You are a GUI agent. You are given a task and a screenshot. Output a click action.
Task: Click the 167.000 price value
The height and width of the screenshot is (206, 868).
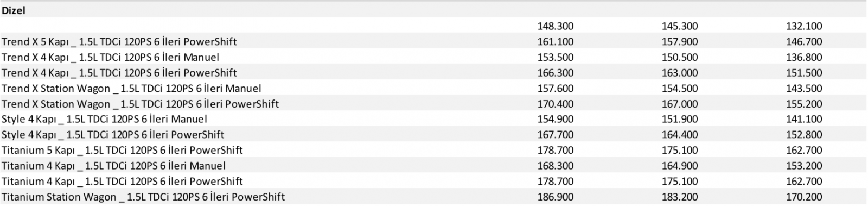[680, 104]
